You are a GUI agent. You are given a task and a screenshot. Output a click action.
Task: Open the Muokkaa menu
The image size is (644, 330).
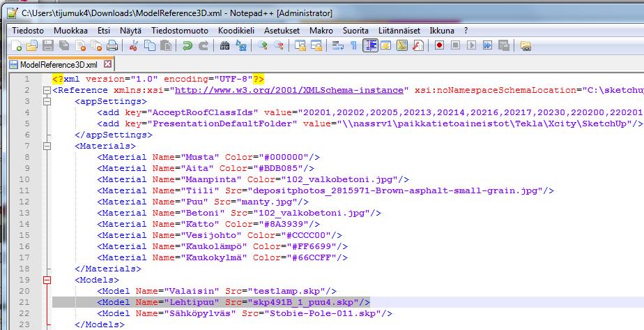point(70,31)
